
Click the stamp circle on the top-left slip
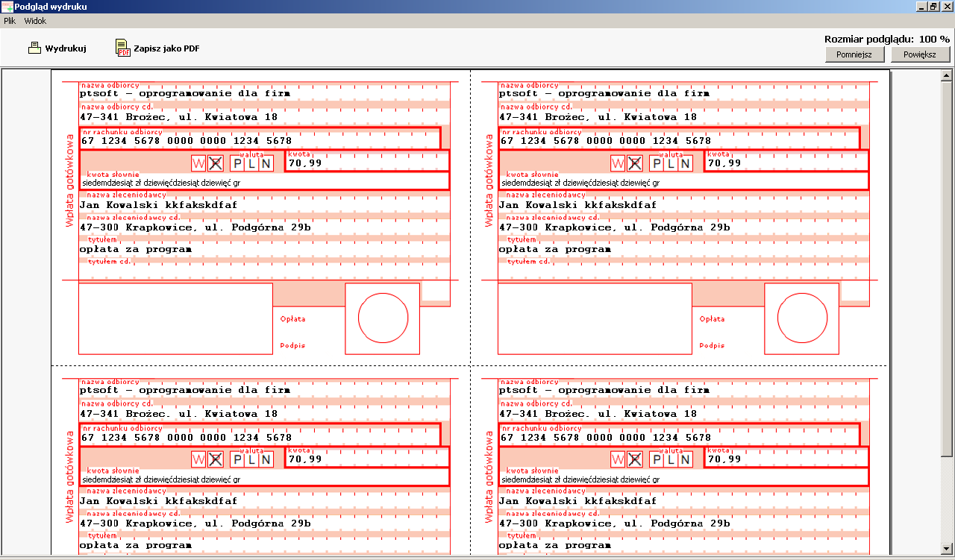tap(383, 318)
